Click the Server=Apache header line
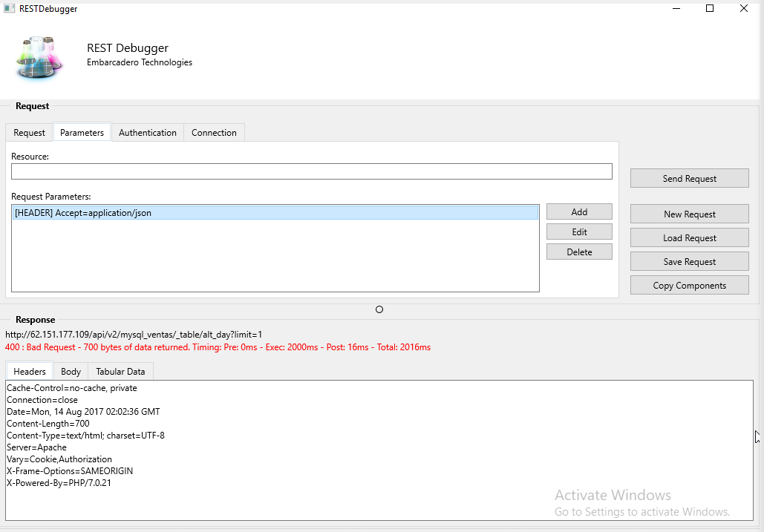Viewport: 764px width, 532px height. tap(36, 447)
